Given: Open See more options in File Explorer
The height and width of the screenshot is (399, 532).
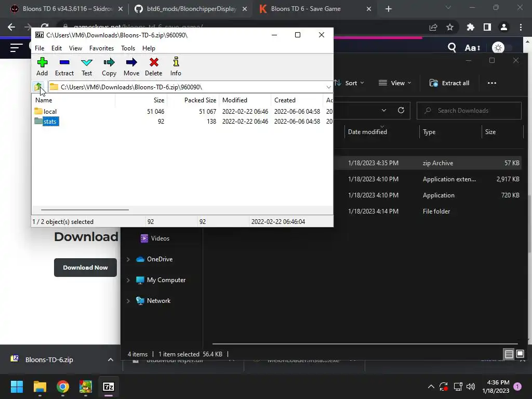Looking at the screenshot, I should coord(492,83).
